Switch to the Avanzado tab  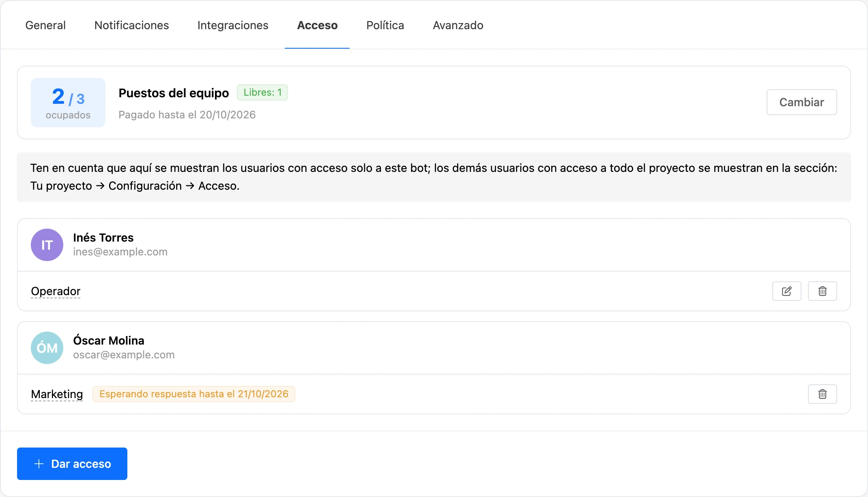click(458, 25)
